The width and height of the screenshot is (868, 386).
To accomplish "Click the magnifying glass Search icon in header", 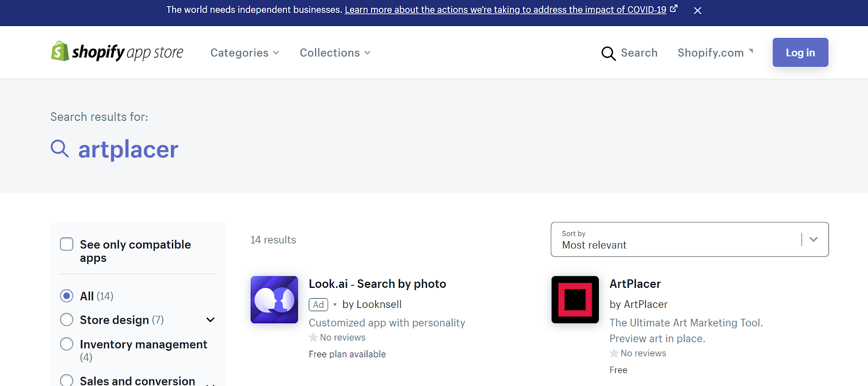I will [x=608, y=53].
